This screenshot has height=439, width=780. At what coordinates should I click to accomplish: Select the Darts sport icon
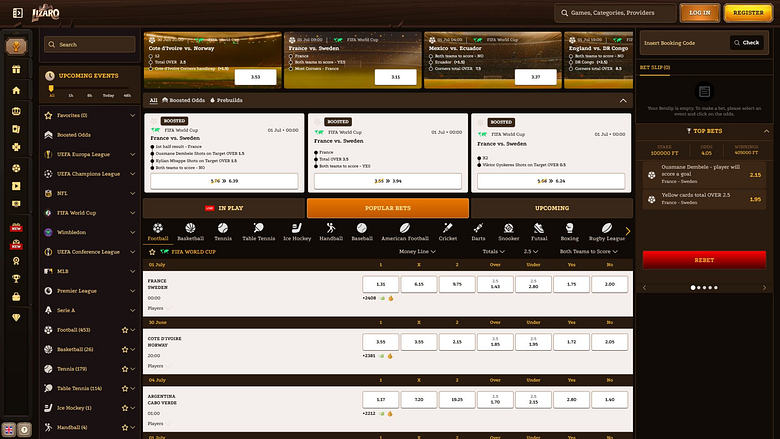tap(478, 232)
